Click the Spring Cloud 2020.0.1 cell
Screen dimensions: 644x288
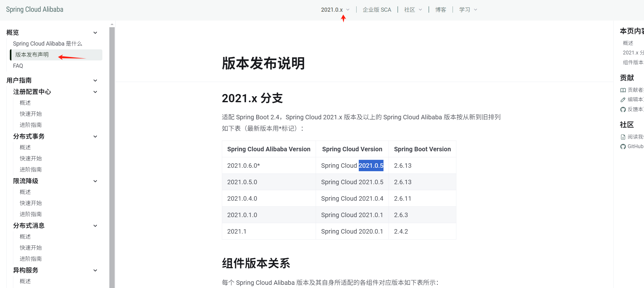click(x=352, y=231)
